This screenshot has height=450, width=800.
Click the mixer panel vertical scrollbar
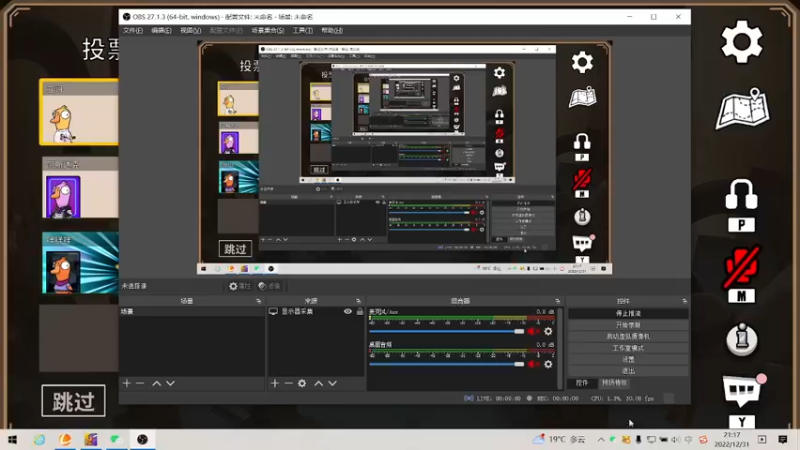(x=560, y=348)
